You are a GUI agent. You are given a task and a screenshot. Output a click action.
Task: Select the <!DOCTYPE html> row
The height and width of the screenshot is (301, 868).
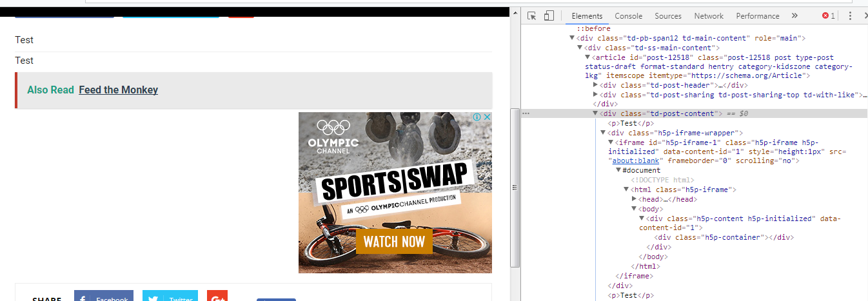[x=662, y=180]
